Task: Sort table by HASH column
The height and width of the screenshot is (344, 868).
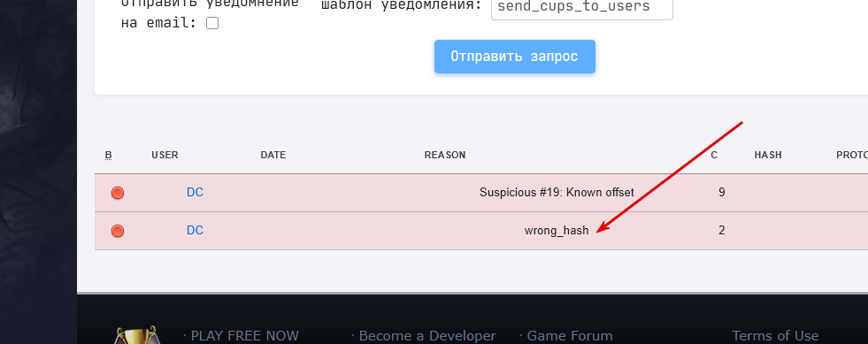Action: coord(768,156)
